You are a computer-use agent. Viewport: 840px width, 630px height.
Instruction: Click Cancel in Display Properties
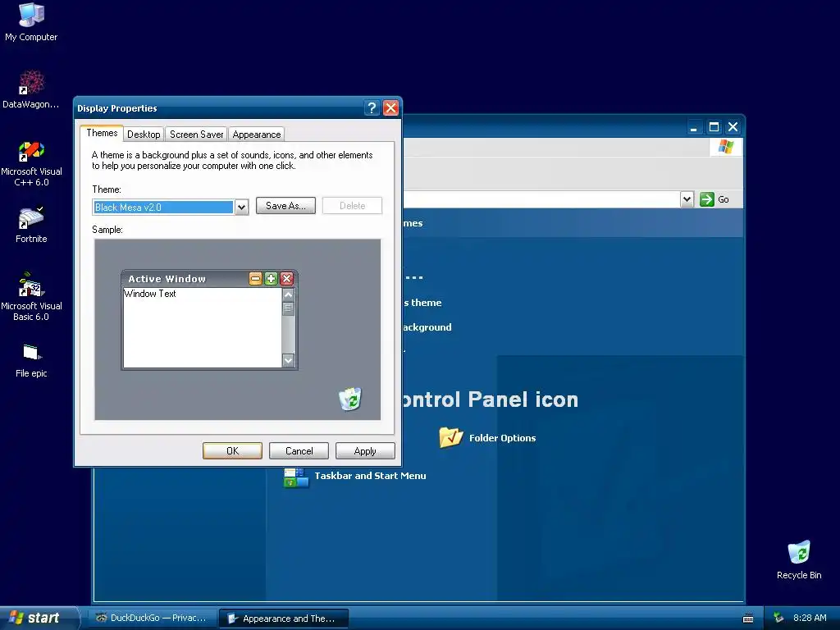click(299, 451)
